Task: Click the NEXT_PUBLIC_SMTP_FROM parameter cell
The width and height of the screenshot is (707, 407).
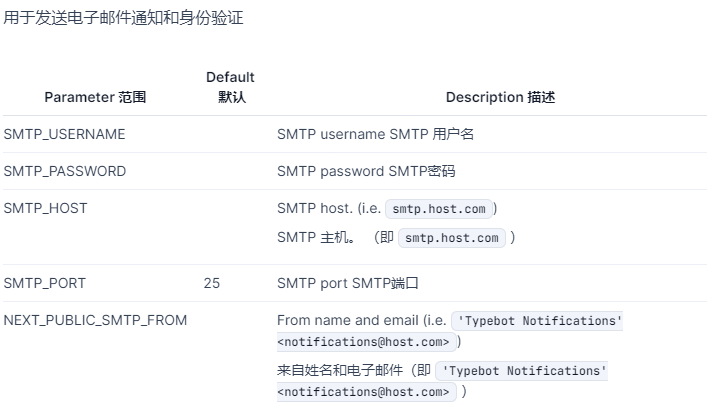Action: [x=95, y=320]
